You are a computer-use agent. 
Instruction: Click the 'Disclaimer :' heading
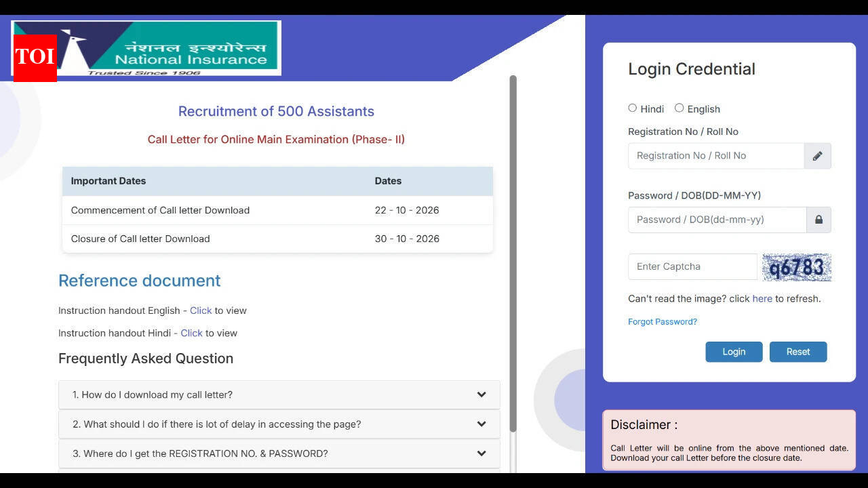[644, 425]
